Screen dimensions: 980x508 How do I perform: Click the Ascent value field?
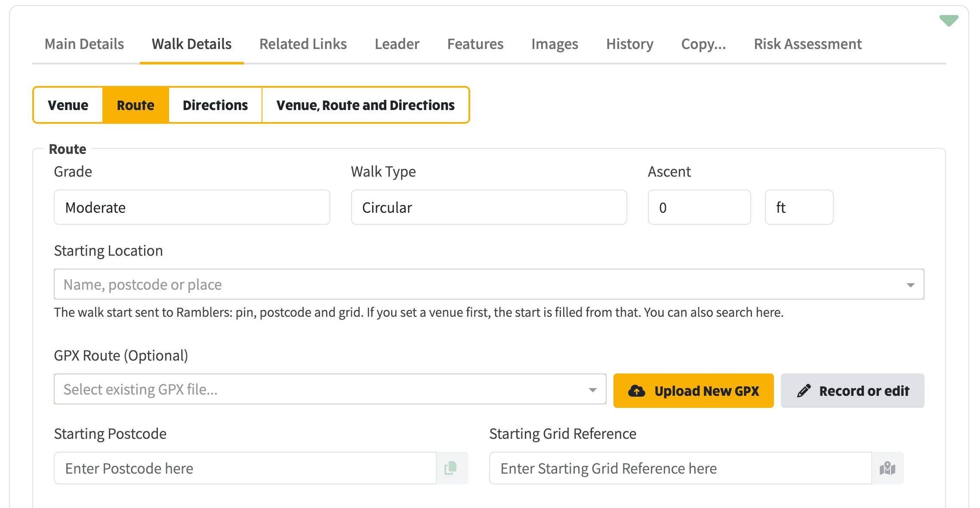click(x=699, y=207)
